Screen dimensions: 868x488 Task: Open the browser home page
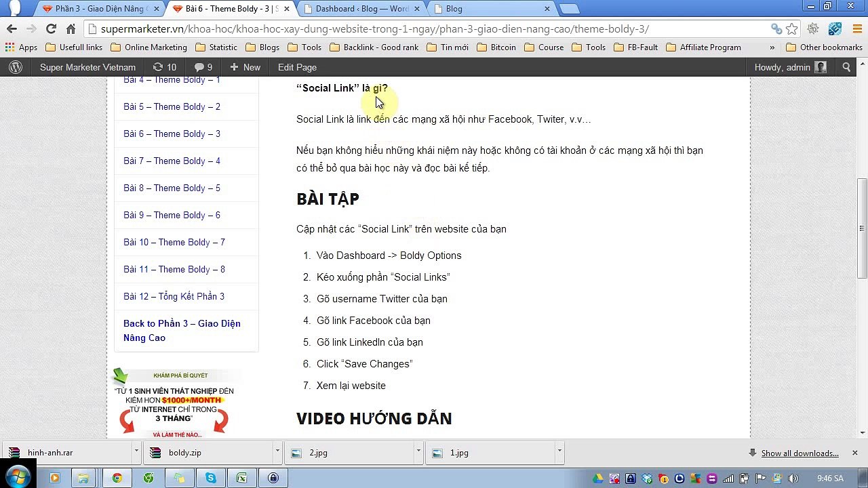point(71,29)
